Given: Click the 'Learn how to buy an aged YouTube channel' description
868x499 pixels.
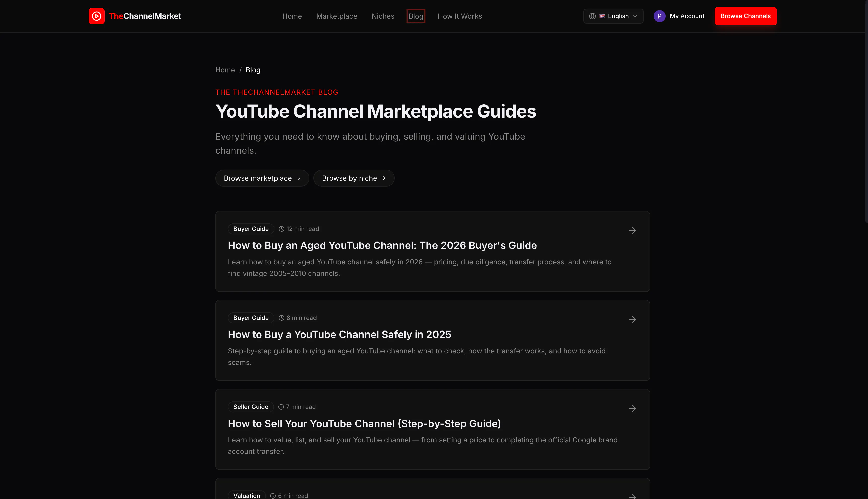Looking at the screenshot, I should [x=420, y=268].
